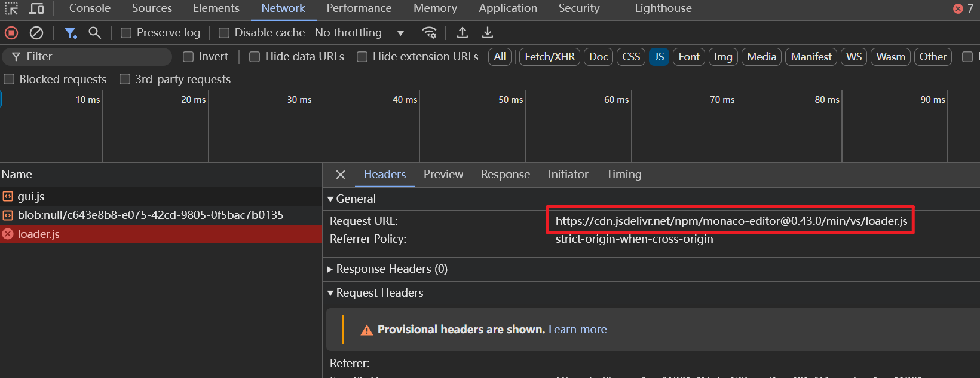The width and height of the screenshot is (980, 378).
Task: Open network search with magnifier icon
Action: 94,33
